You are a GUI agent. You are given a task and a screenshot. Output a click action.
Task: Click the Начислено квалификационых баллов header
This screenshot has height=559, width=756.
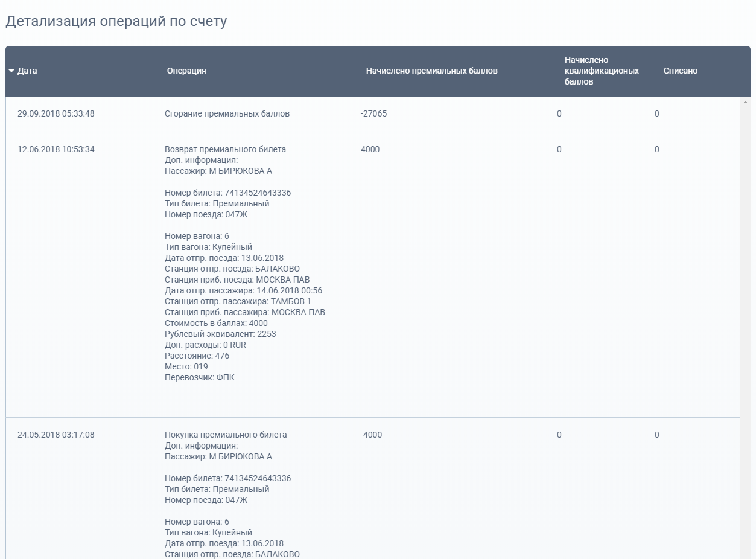(x=601, y=71)
